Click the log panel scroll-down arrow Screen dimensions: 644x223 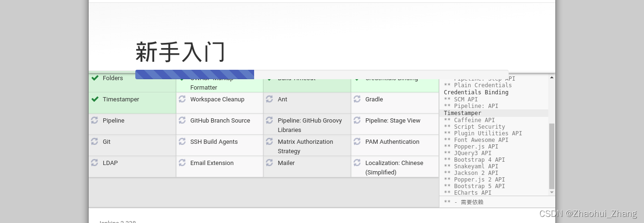click(552, 192)
